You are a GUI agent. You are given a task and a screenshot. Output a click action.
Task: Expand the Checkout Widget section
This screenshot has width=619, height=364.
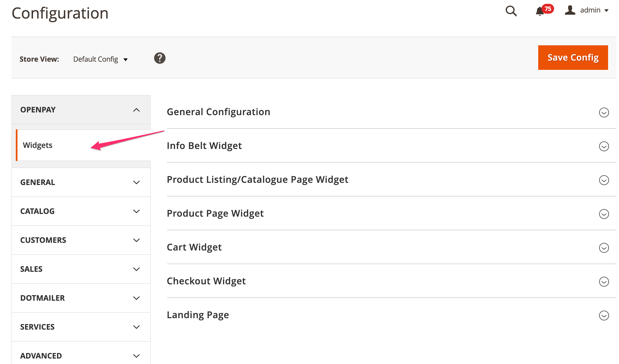[604, 282]
